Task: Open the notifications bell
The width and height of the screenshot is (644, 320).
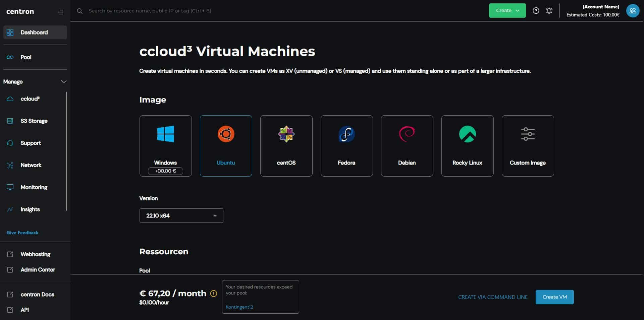Action: coord(549,11)
